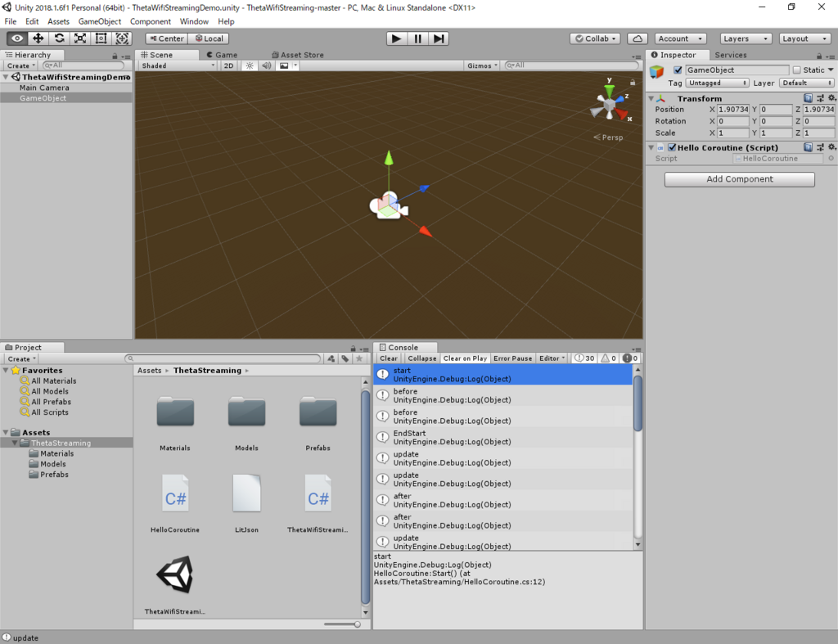Toggle Error Pause in Console
The height and width of the screenshot is (644, 838).
pos(512,358)
